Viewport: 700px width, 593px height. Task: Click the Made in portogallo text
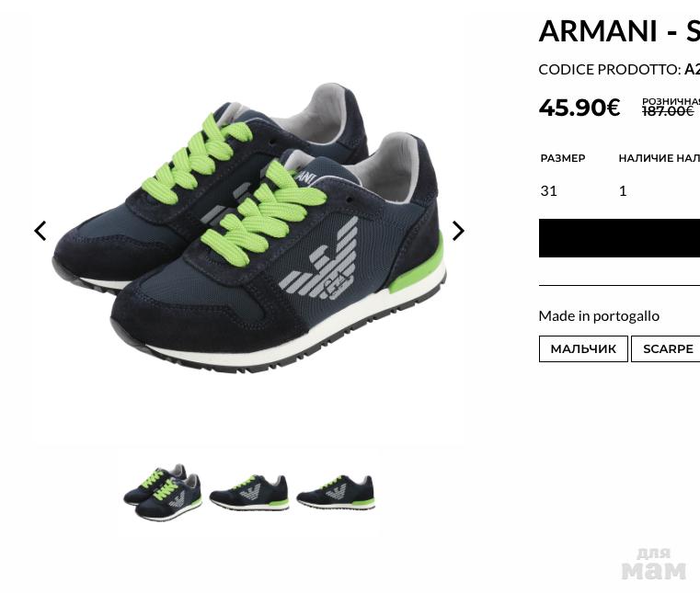(599, 316)
